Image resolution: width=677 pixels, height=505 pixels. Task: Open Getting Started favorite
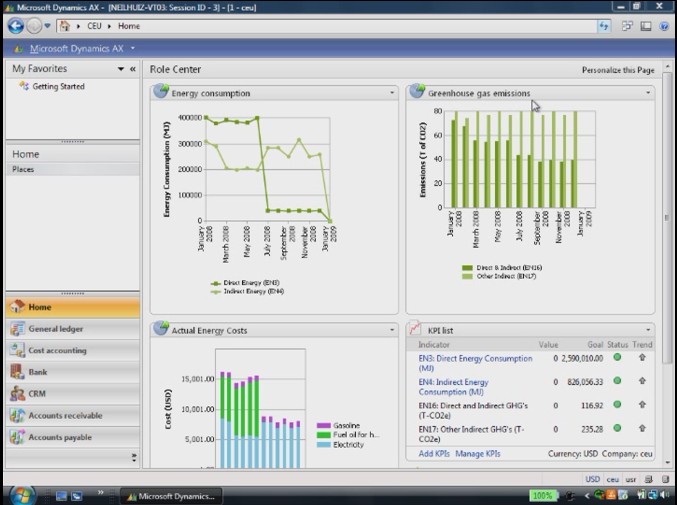point(58,86)
